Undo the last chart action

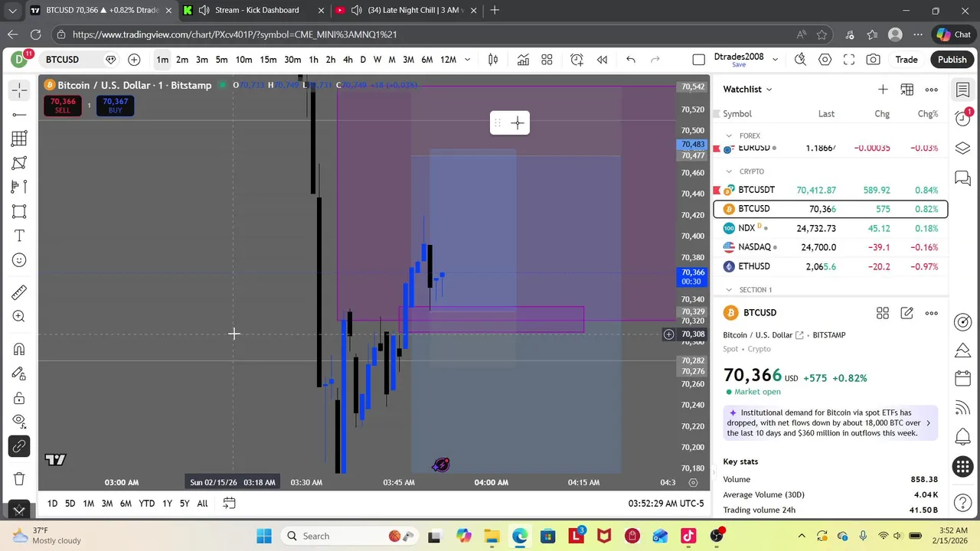[x=631, y=60]
